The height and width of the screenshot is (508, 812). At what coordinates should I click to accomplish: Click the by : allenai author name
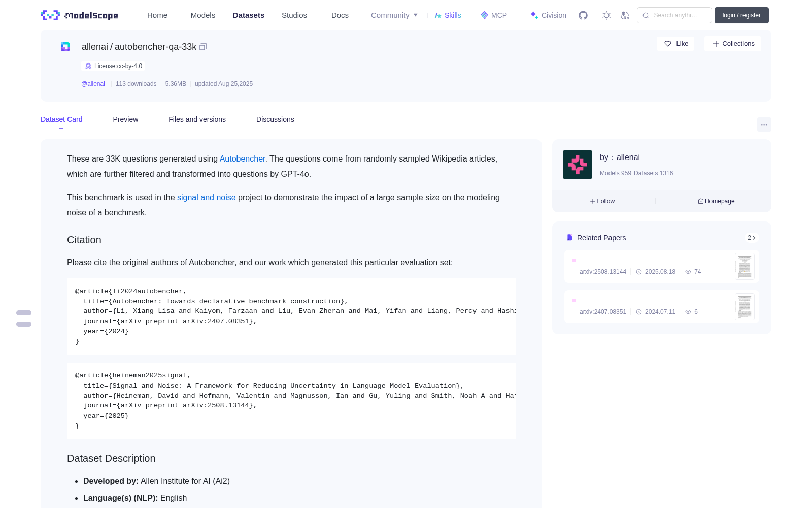pos(620,157)
